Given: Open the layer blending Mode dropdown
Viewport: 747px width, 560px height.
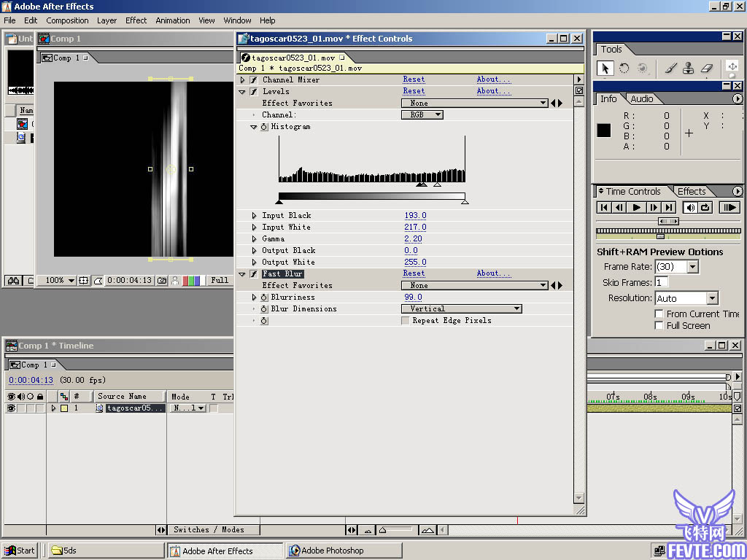Looking at the screenshot, I should [x=189, y=408].
